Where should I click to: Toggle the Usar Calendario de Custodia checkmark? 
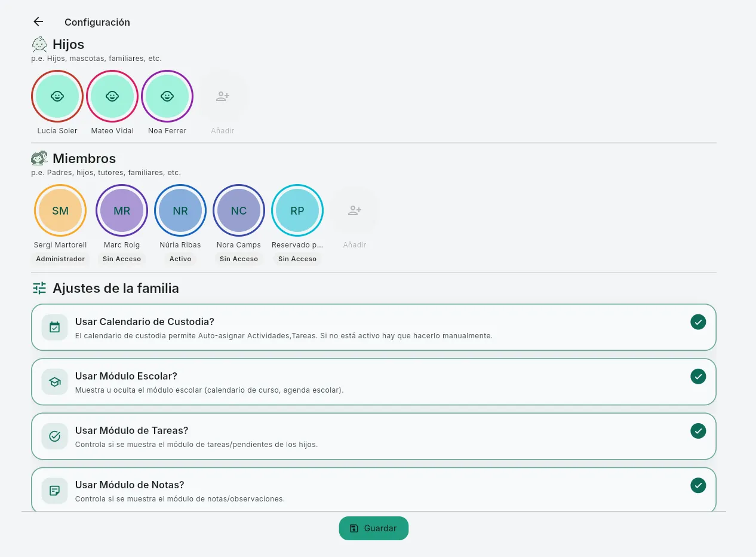(698, 322)
